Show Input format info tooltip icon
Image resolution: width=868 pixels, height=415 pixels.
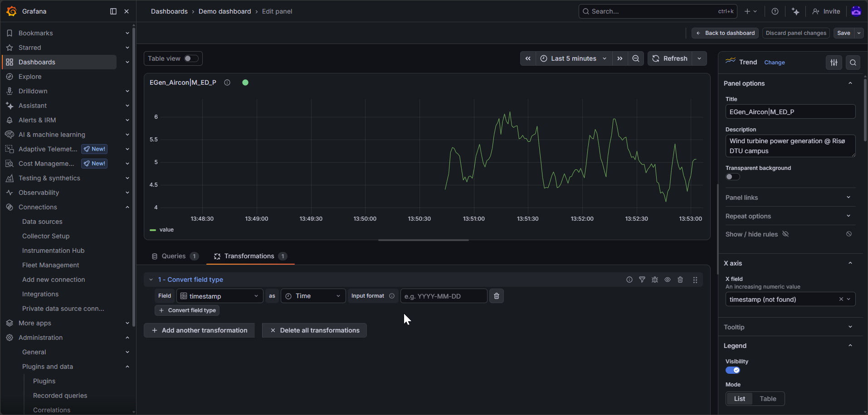click(x=392, y=296)
